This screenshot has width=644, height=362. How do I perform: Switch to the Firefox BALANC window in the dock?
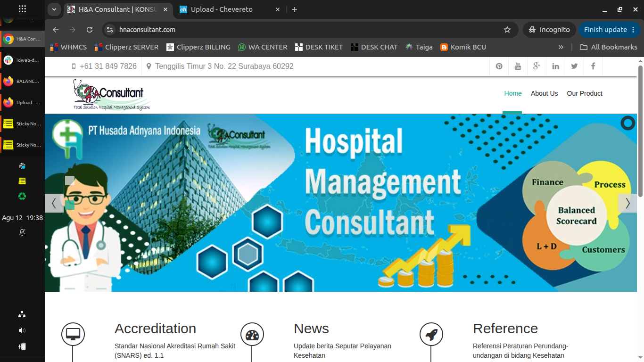(x=22, y=82)
